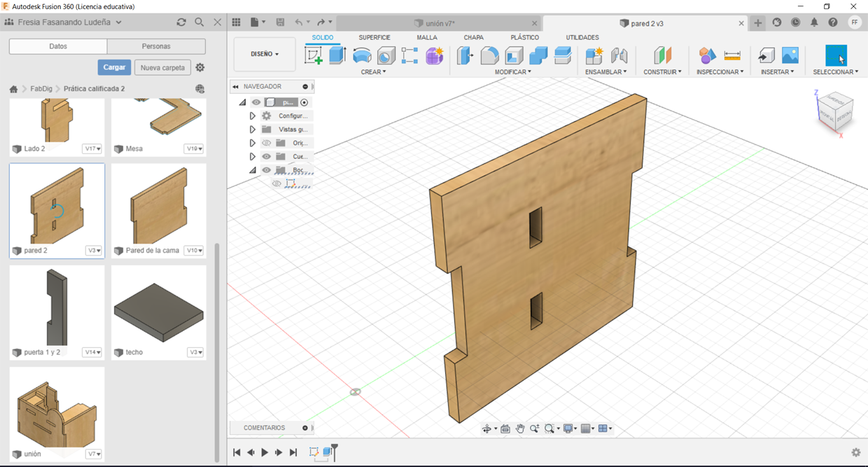868x467 pixels.
Task: Click the Create Sketch tool icon
Action: (x=314, y=56)
